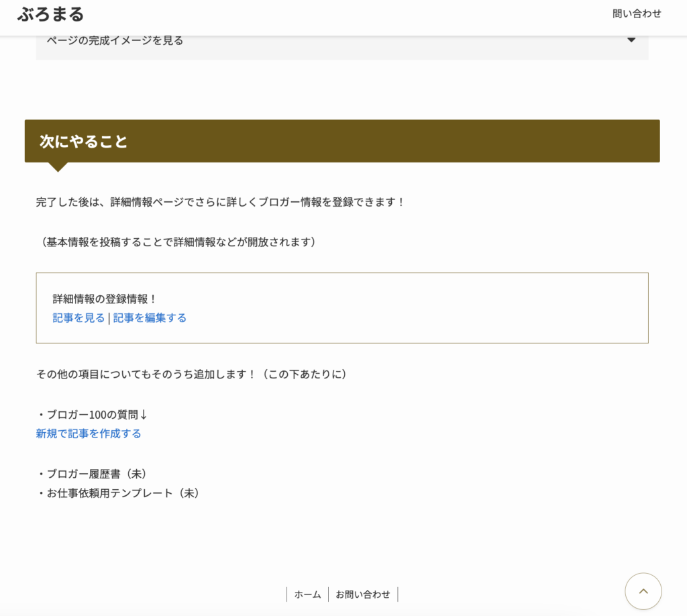
Task: Click the down arrow after ブロガー100の質問
Action: 143,415
